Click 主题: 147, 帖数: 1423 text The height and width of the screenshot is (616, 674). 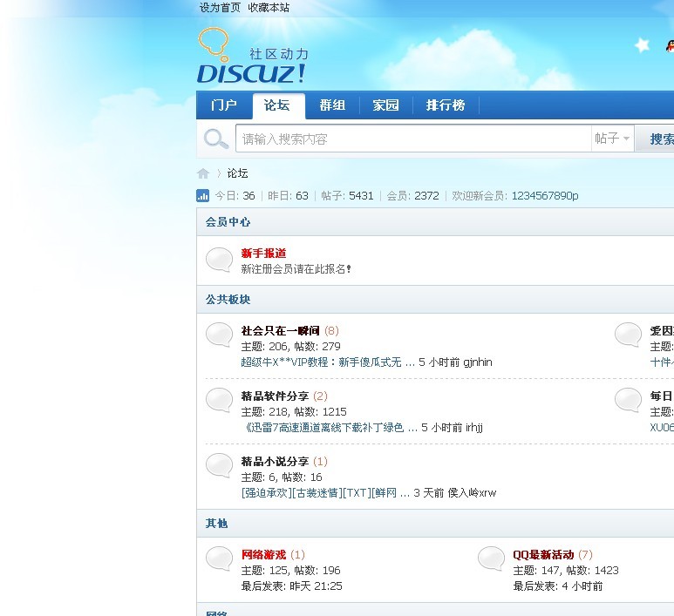coord(566,571)
